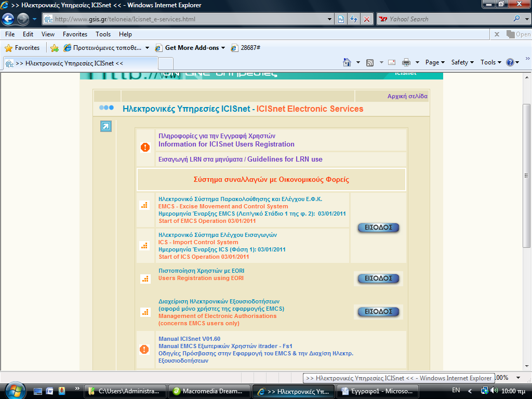Viewport: 532px width, 399px height.
Task: Click orange exclamation icon beside Registration info
Action: click(145, 147)
